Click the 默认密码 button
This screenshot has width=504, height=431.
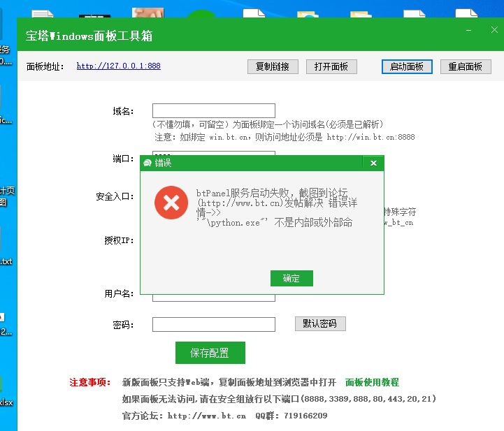(x=320, y=323)
